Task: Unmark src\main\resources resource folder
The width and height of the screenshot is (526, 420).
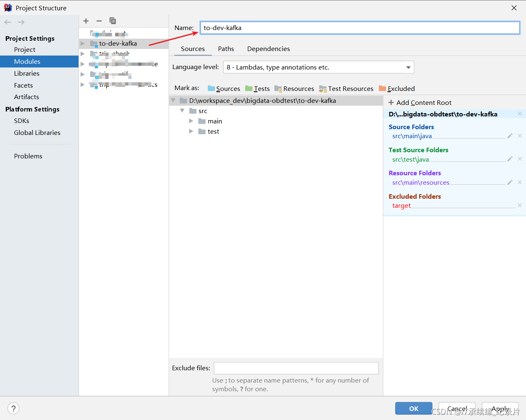Action: 520,182
